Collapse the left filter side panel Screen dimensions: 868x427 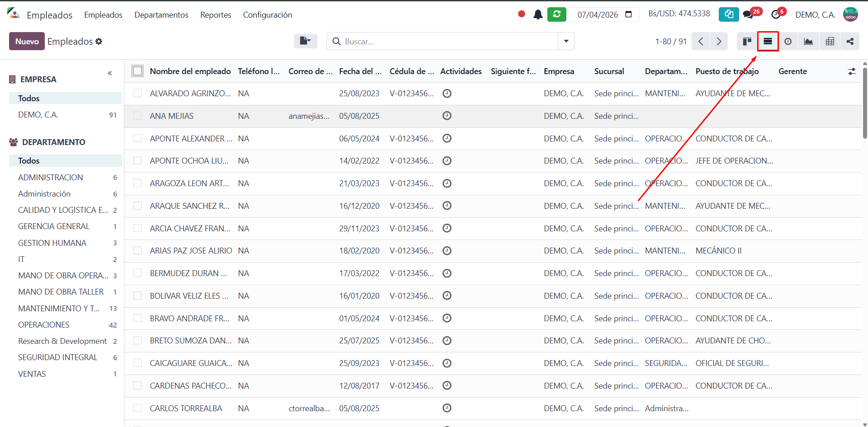click(110, 73)
